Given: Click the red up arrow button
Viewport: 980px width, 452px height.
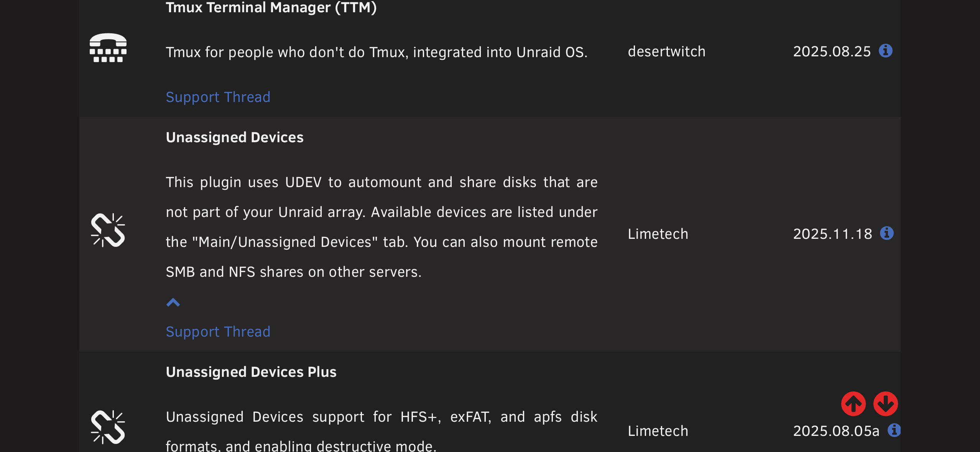Looking at the screenshot, I should pos(853,404).
